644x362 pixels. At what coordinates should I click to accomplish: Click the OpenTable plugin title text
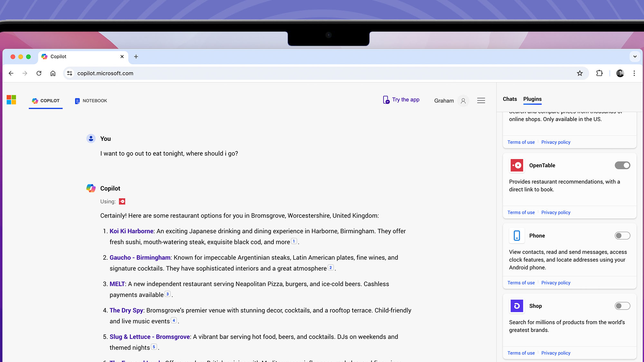tap(542, 165)
